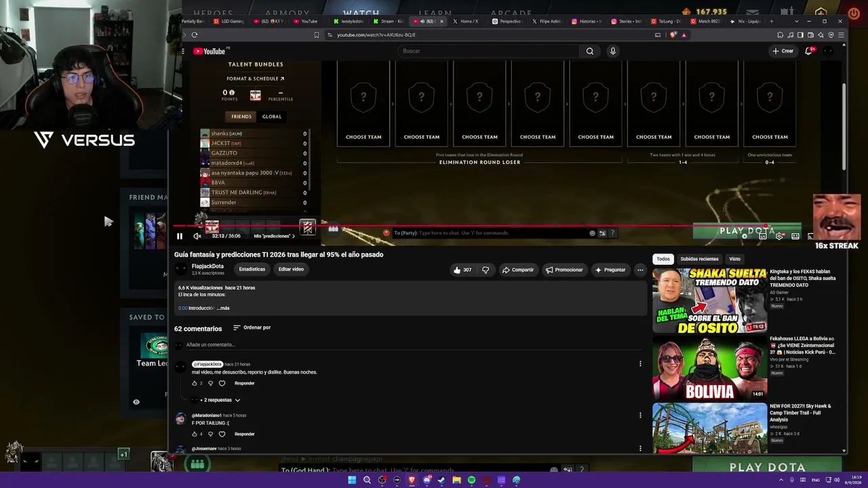Image resolution: width=868 pixels, height=488 pixels.
Task: Switch to FRIENDS leaderboard tab in video
Action: tap(241, 117)
